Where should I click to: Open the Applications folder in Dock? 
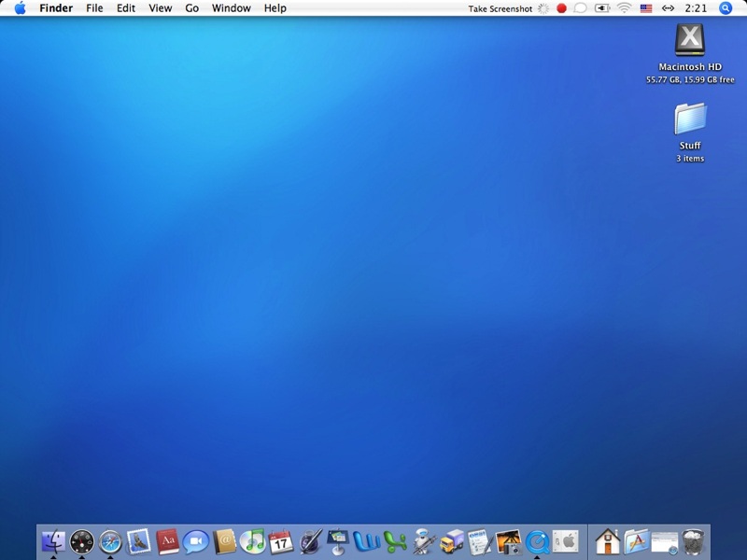pos(636,541)
